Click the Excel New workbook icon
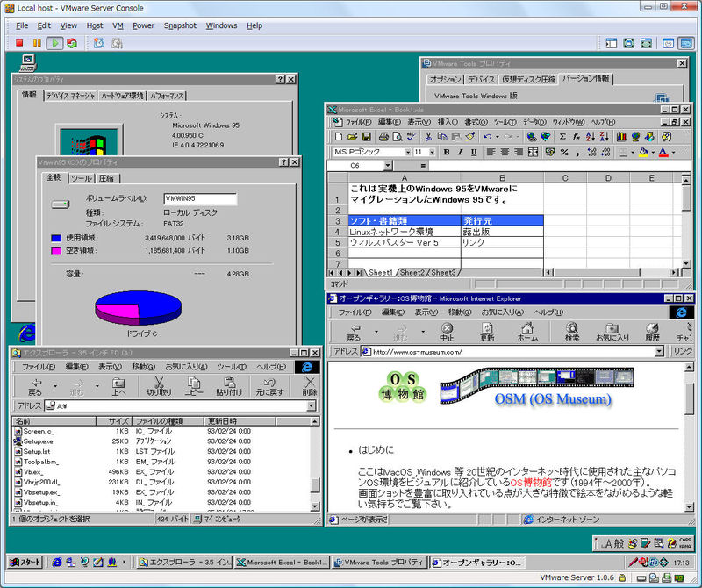This screenshot has height=588, width=702. point(339,137)
